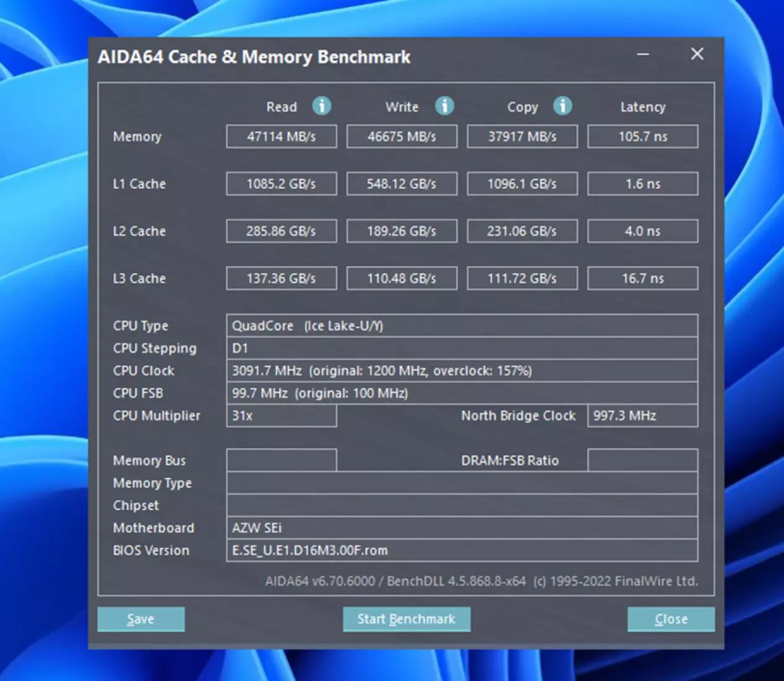This screenshot has width=784, height=681.
Task: Click the empty Chipset field
Action: coord(462,505)
